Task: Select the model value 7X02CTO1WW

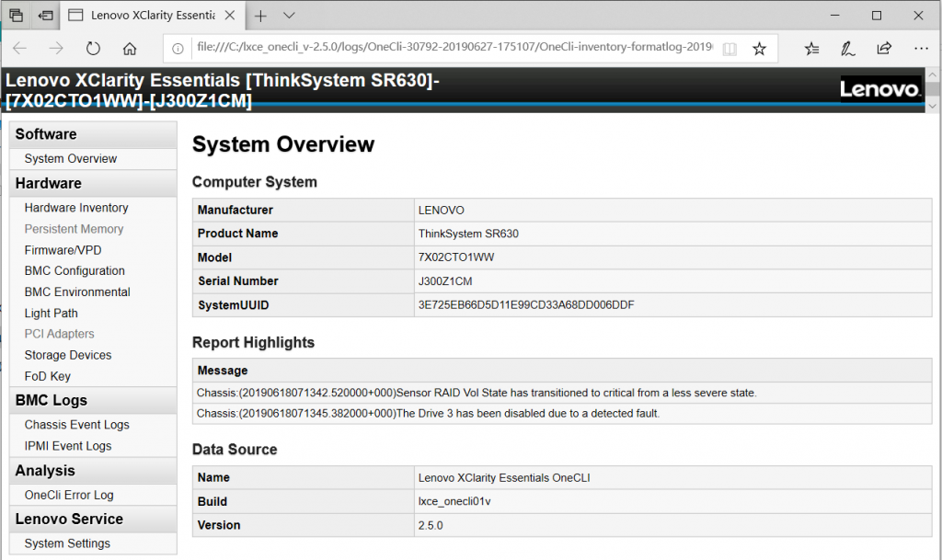Action: click(x=456, y=257)
